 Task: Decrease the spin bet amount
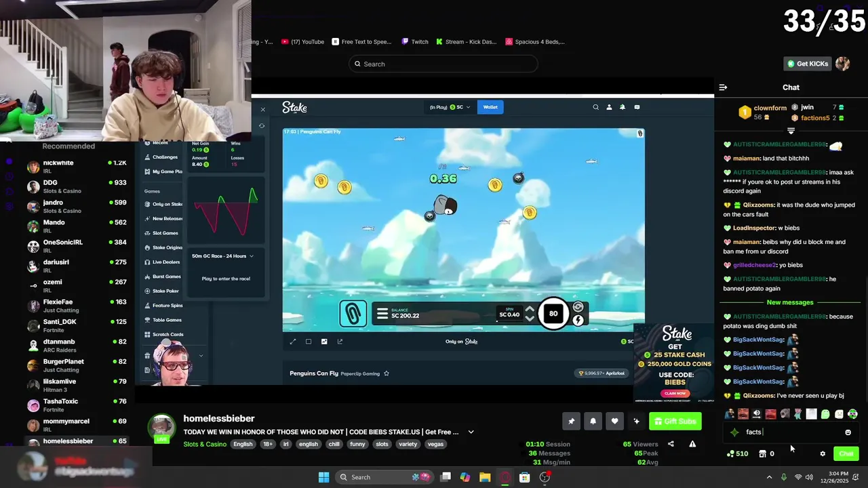coord(530,319)
